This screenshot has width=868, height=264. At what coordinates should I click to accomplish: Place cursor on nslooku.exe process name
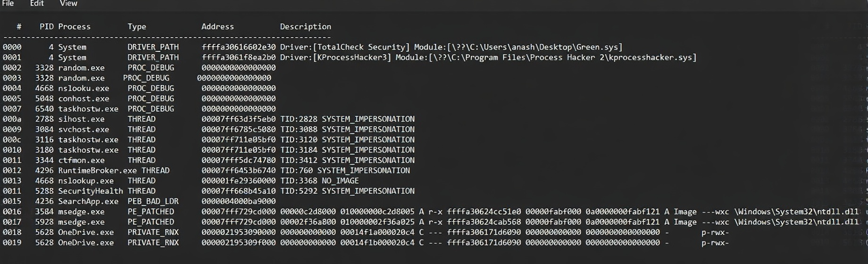pyautogui.click(x=83, y=89)
